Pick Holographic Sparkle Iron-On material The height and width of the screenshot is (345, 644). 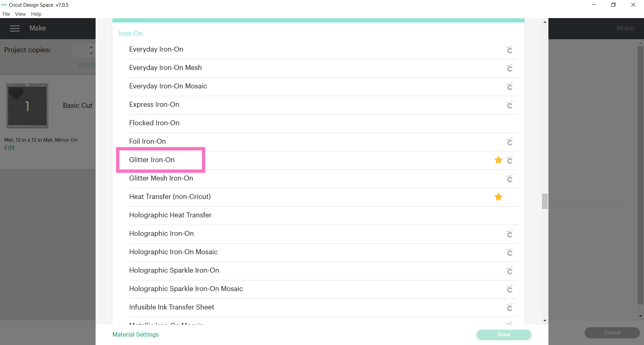[323, 271]
